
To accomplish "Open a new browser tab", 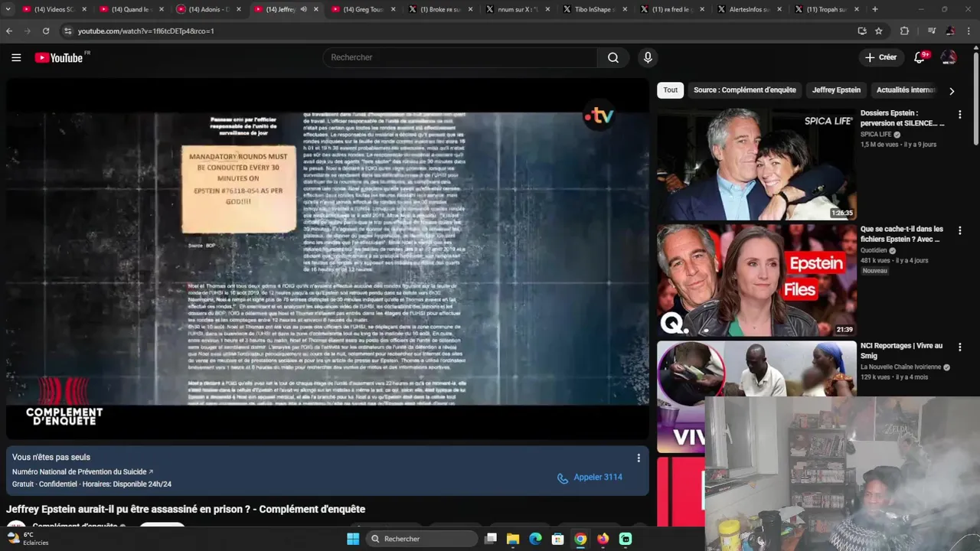I will (875, 9).
